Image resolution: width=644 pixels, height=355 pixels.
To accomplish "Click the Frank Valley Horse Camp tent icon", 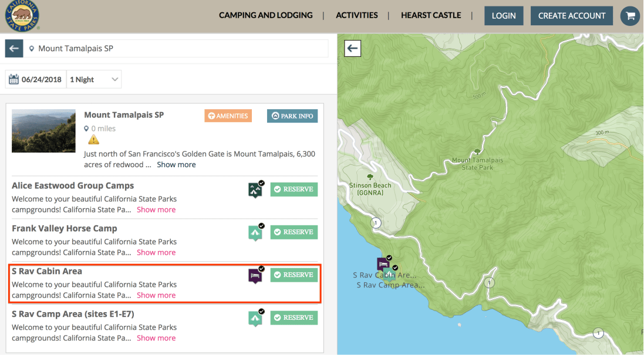I will 255,232.
